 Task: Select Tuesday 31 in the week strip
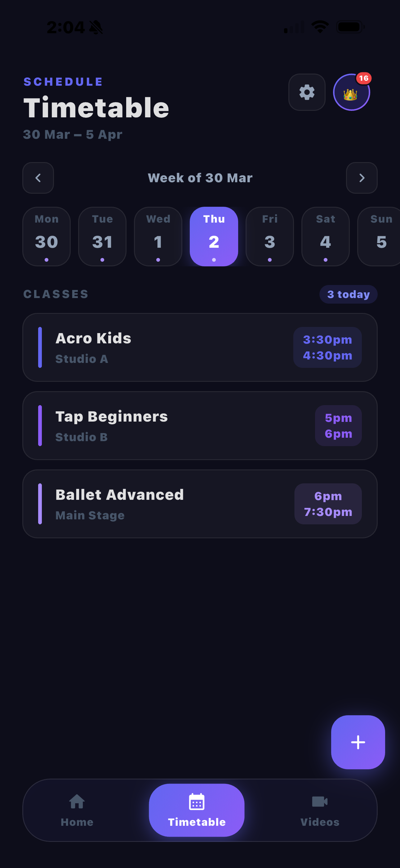(102, 237)
